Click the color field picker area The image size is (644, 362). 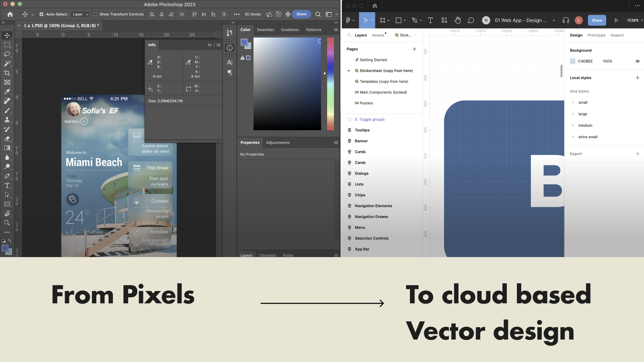287,83
